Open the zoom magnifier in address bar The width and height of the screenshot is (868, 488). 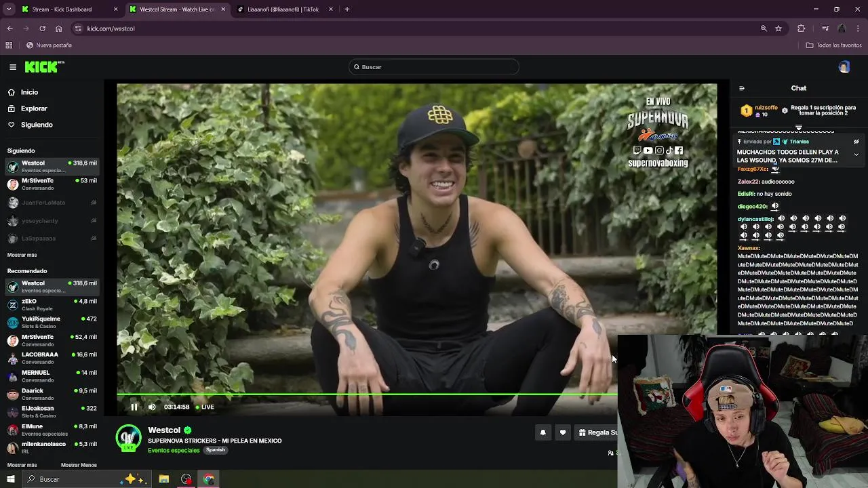[x=764, y=28]
